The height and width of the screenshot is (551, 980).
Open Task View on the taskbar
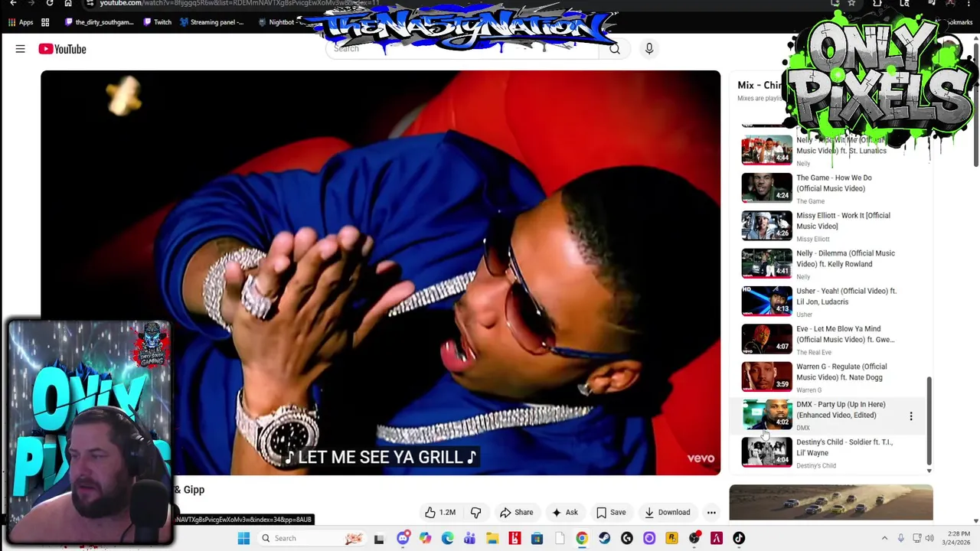click(x=378, y=538)
